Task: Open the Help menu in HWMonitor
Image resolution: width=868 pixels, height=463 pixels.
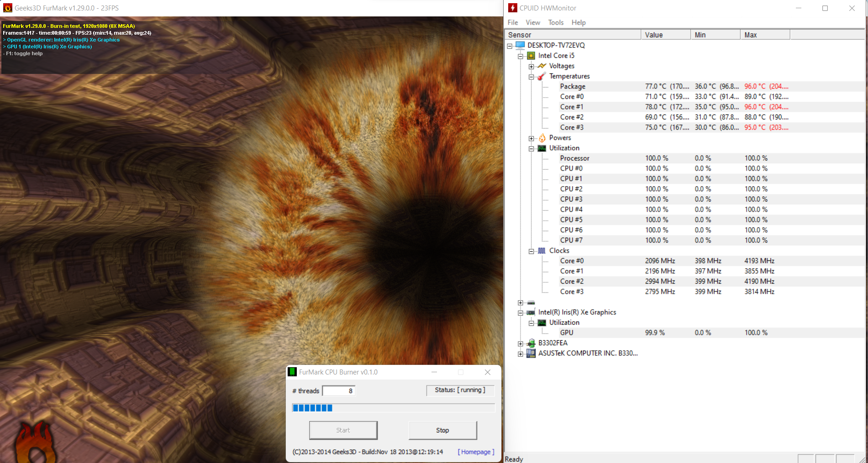Action: click(x=579, y=22)
